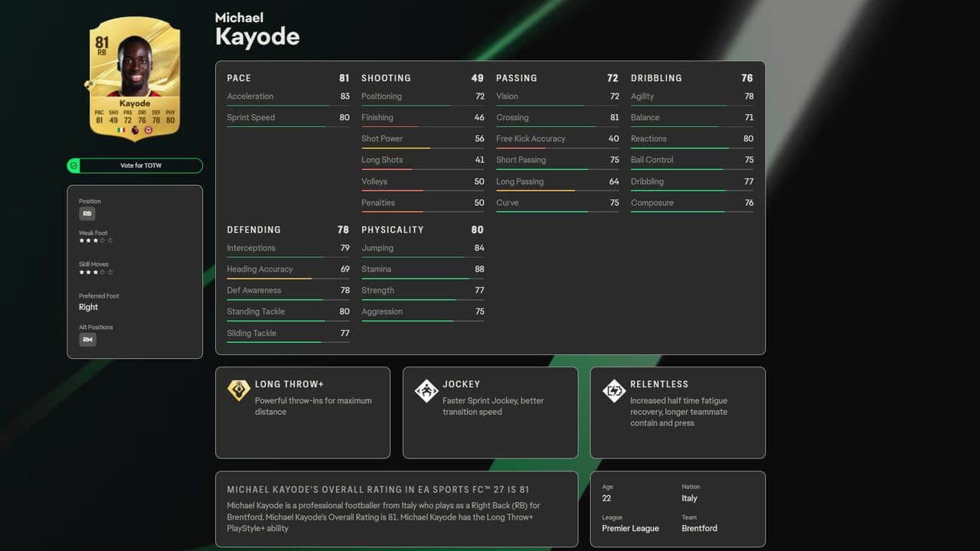
Task: Click the Crossing stat label
Action: 512,118
